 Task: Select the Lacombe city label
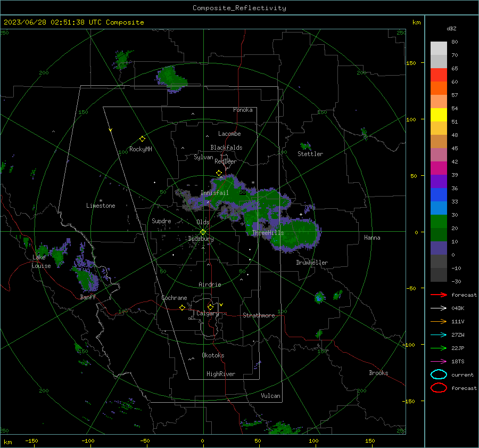229,134
